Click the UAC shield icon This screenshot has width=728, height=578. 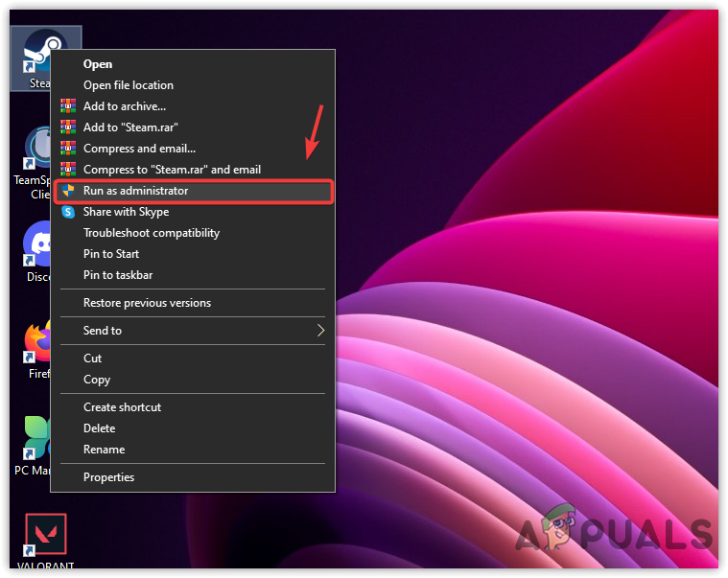[x=68, y=191]
